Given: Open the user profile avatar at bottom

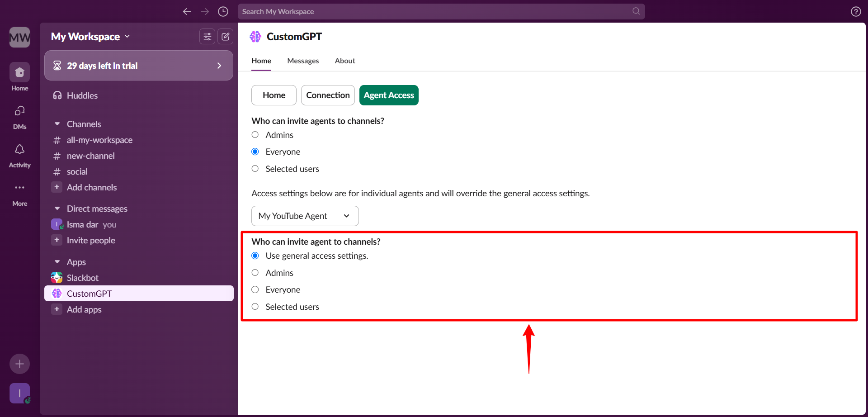Looking at the screenshot, I should [19, 393].
